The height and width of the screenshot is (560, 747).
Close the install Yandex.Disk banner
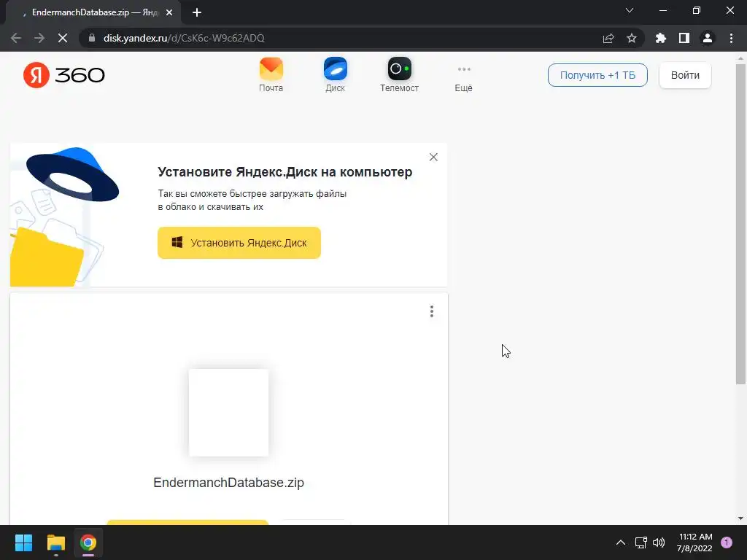(433, 157)
